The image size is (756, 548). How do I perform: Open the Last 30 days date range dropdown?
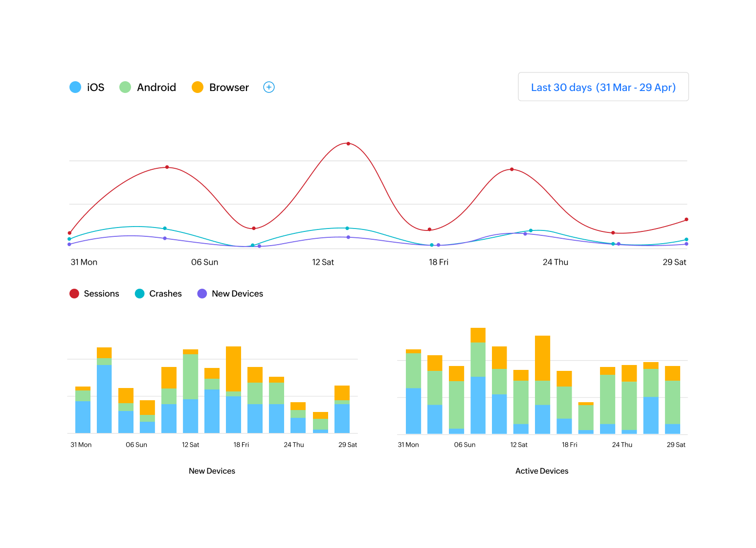[603, 87]
